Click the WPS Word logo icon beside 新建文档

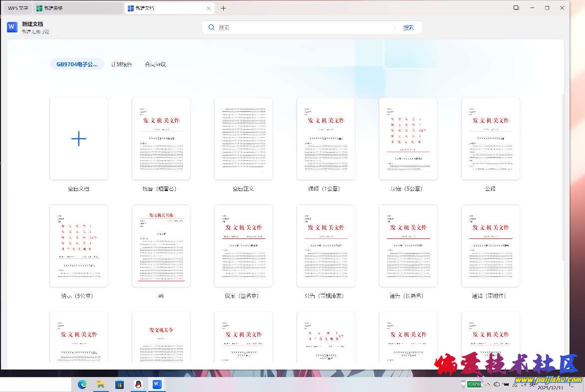pos(12,27)
